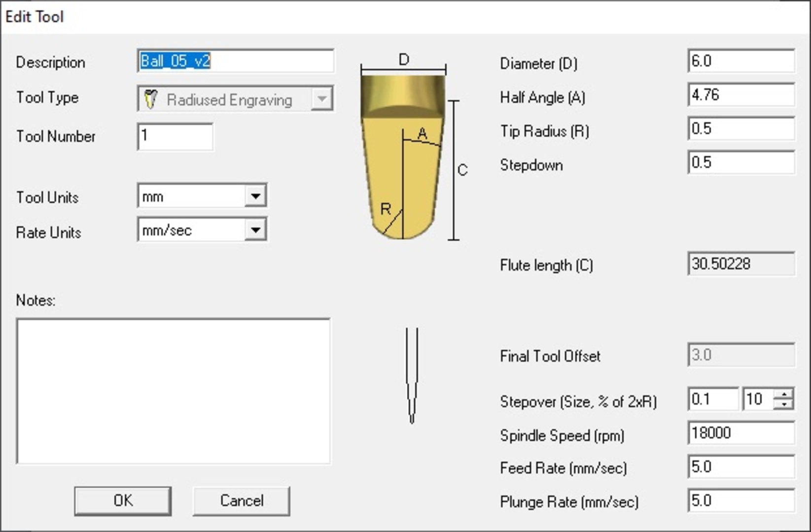Click the Stepdown value field
This screenshot has height=532, width=811.
pyautogui.click(x=741, y=163)
